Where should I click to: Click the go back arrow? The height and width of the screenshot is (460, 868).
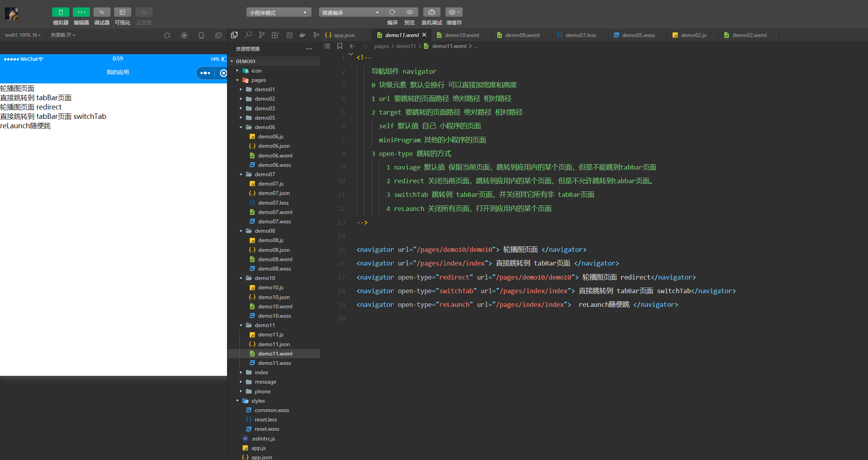(x=352, y=46)
